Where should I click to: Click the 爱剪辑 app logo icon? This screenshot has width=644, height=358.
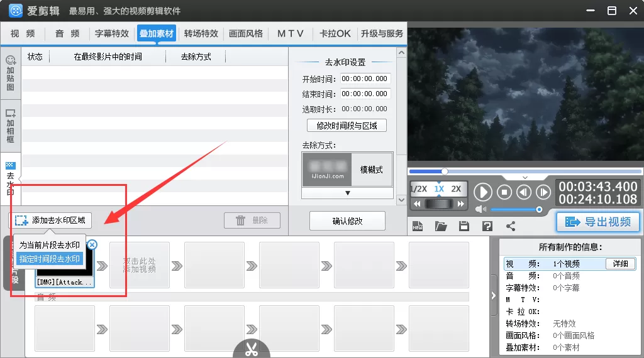click(x=16, y=11)
